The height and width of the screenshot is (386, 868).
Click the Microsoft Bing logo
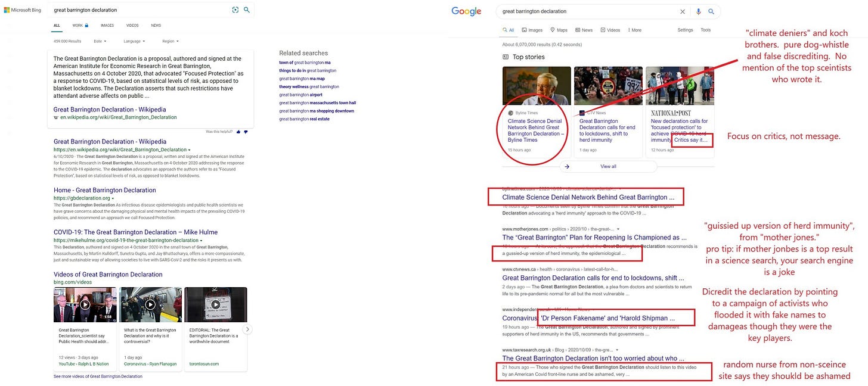(24, 10)
